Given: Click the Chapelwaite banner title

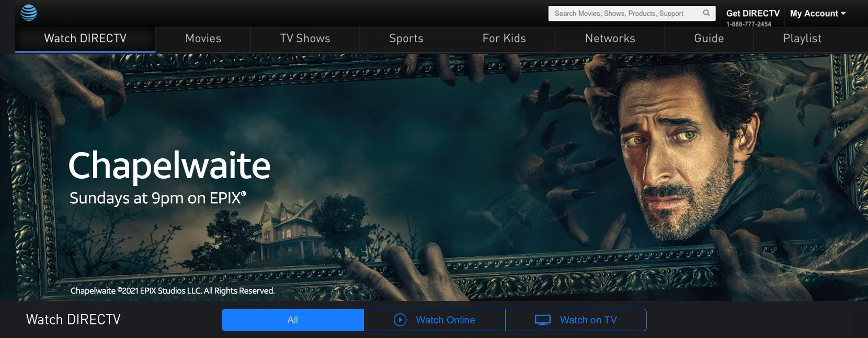Looking at the screenshot, I should click(169, 166).
